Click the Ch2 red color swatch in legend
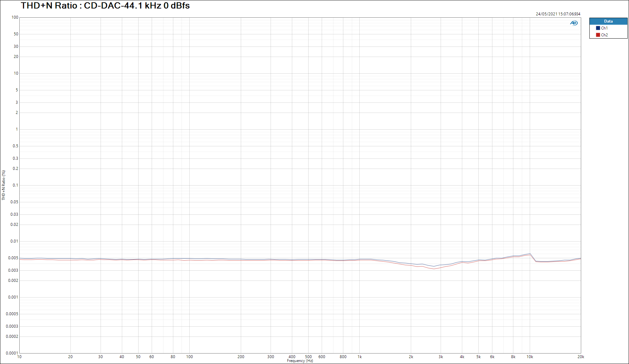Viewport: 629px width, 364px height. 598,35
